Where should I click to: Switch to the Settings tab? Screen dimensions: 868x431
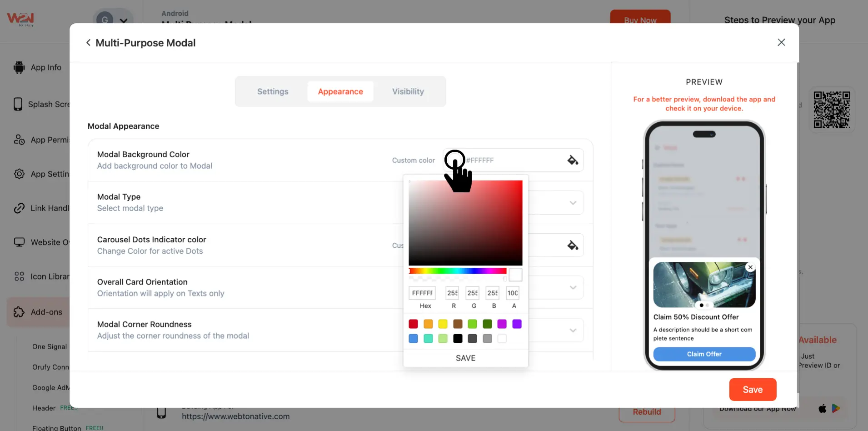pyautogui.click(x=273, y=91)
